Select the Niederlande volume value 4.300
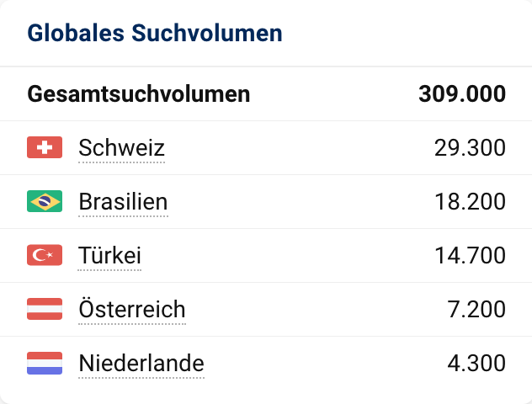Image resolution: width=532 pixels, height=404 pixels. point(476,364)
